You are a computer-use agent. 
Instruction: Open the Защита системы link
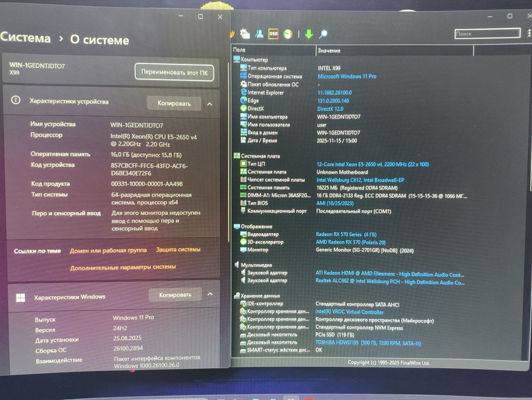pyautogui.click(x=178, y=249)
